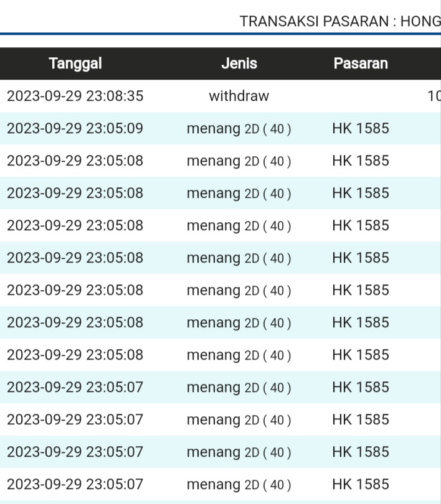Select the 2023-09-29 23:05:09 timestamp cell
Viewport: 441px width, 504px height.
point(75,129)
